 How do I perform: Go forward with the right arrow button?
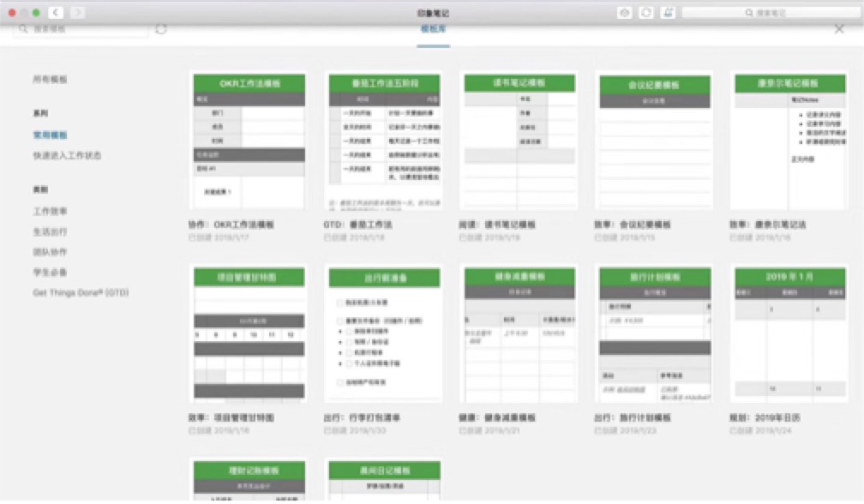pyautogui.click(x=78, y=12)
